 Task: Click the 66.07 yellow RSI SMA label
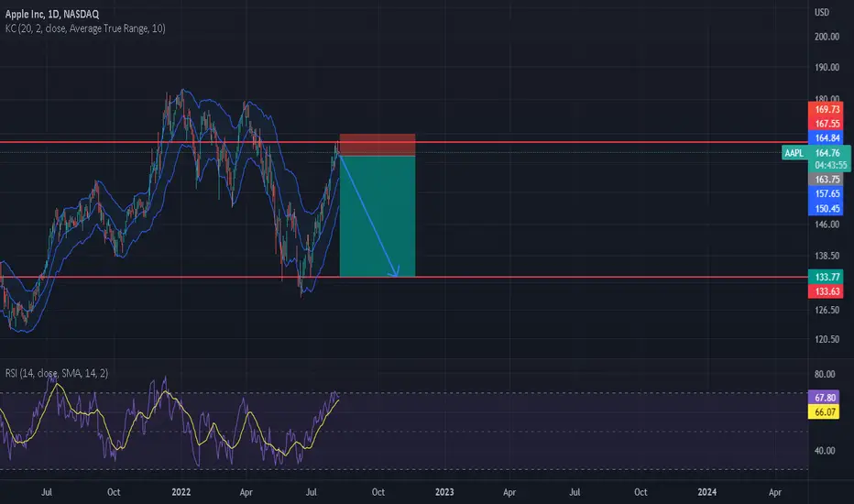pyautogui.click(x=824, y=412)
